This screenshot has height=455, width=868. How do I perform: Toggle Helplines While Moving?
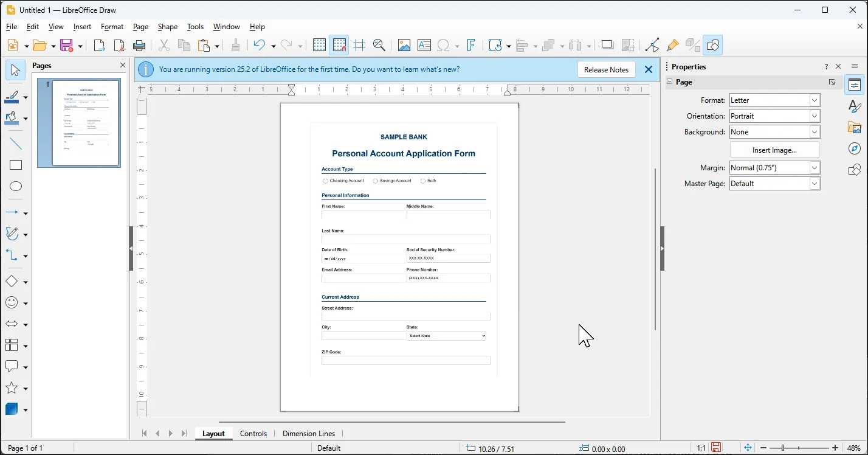pos(359,45)
